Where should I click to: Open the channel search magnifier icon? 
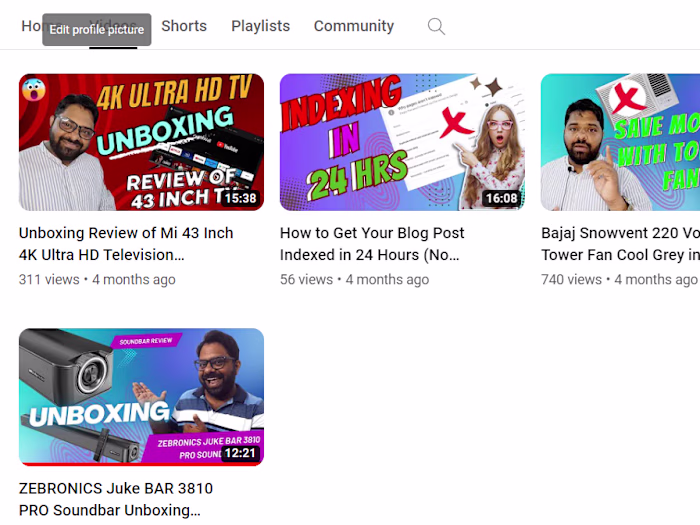tap(436, 26)
